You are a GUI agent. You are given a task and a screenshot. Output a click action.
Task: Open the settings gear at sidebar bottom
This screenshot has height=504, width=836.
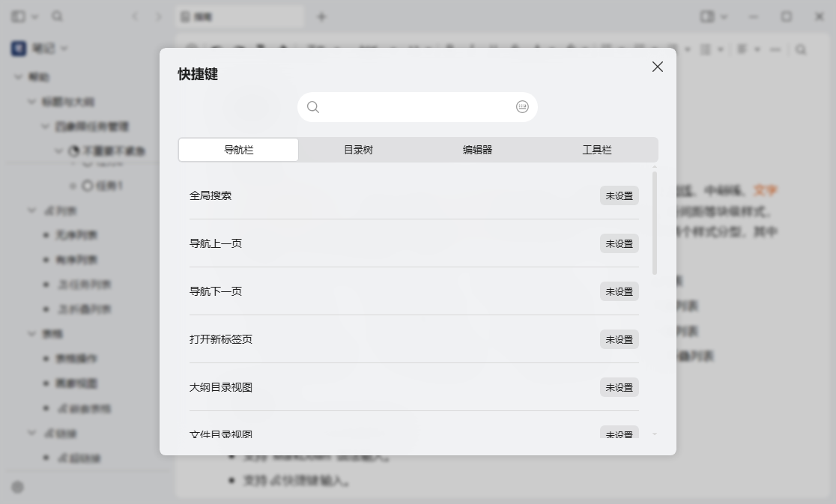click(17, 487)
